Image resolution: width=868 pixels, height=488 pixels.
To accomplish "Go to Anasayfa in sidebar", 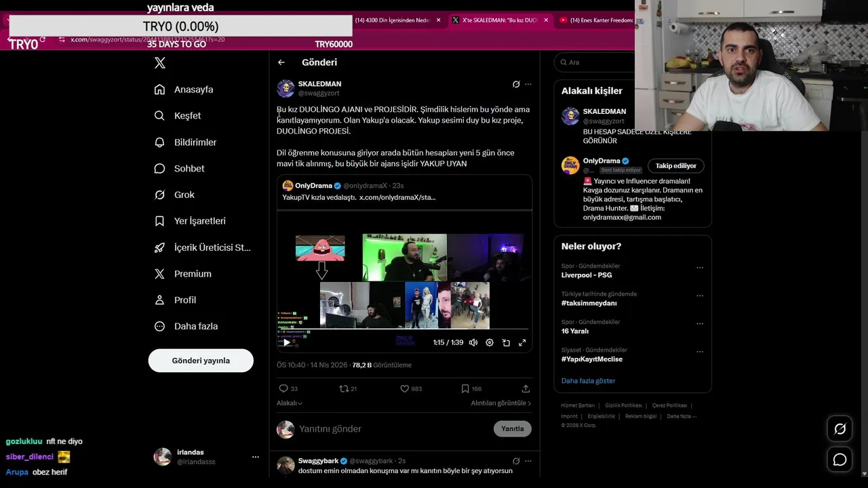I will [x=184, y=89].
